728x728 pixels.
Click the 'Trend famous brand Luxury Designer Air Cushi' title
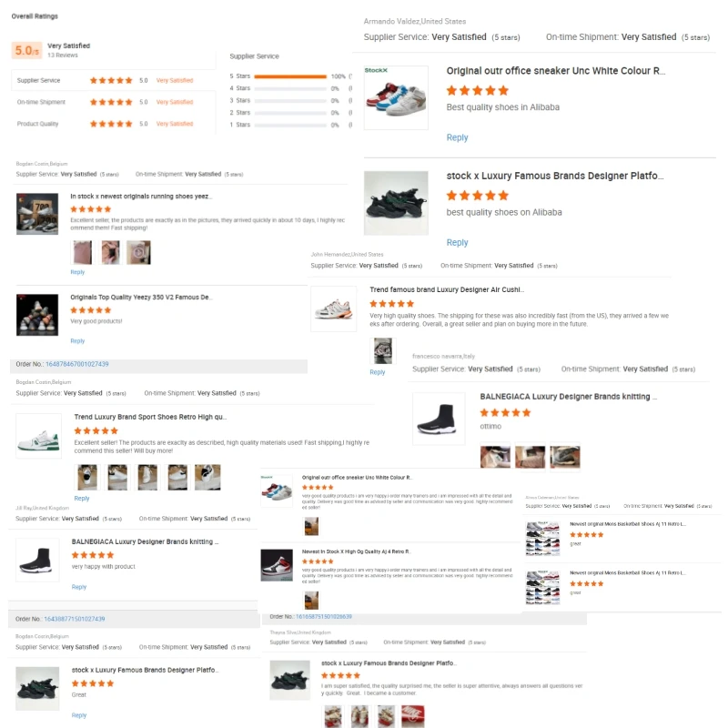point(447,289)
